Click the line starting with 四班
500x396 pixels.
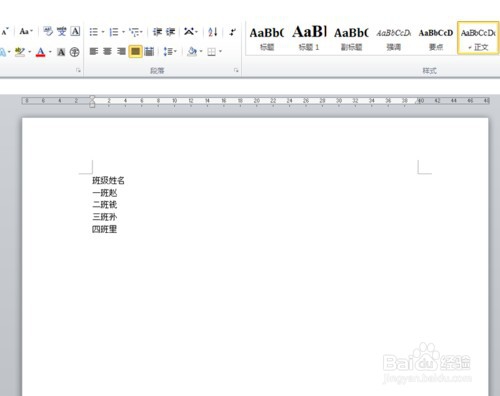(x=105, y=229)
